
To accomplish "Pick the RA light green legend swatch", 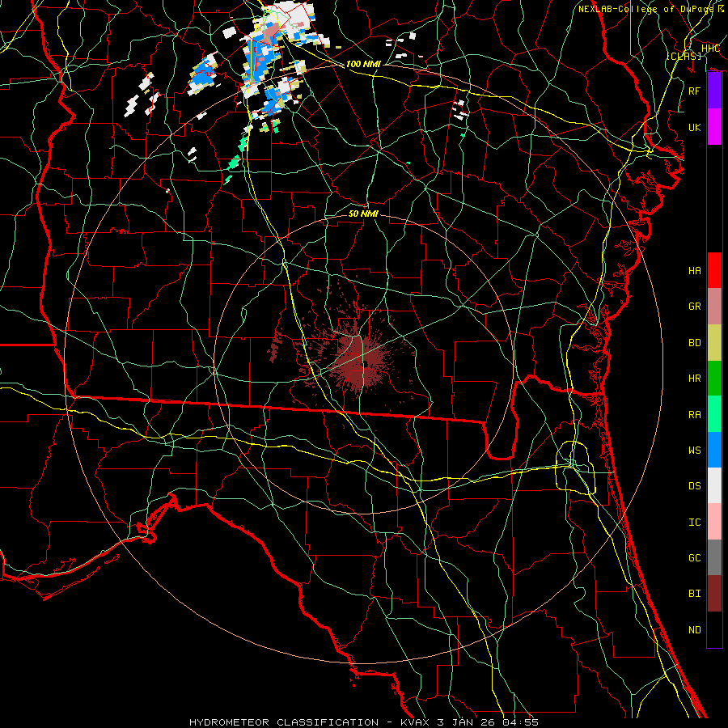I will point(714,414).
